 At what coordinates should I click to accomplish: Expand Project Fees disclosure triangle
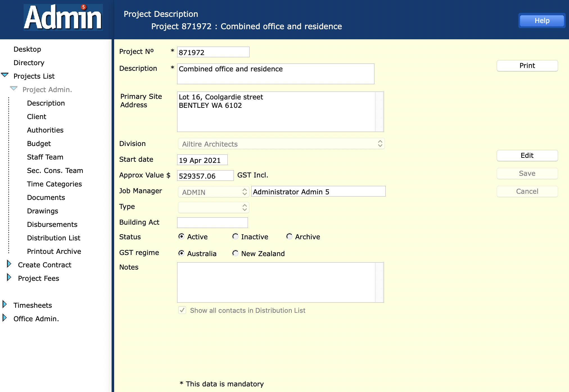9,277
